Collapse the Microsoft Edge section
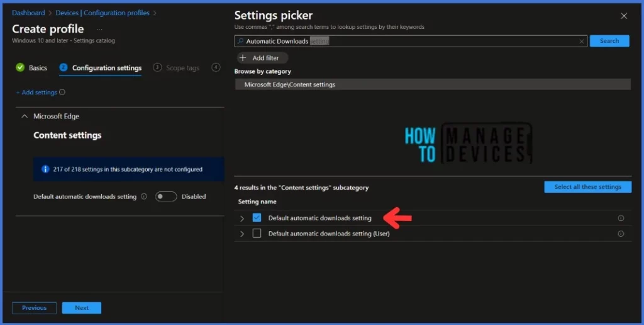The image size is (644, 325). (x=25, y=117)
